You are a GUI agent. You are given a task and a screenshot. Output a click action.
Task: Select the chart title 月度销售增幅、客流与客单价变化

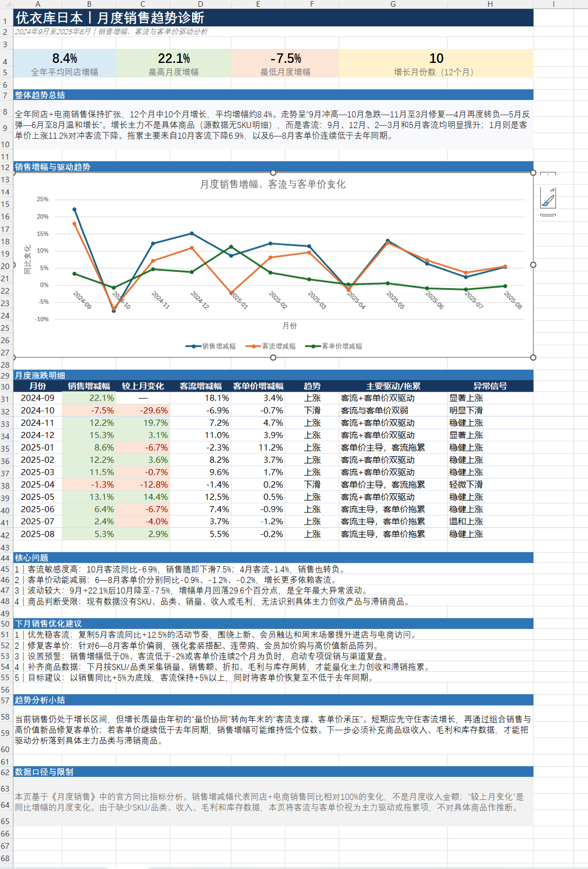tap(273, 184)
